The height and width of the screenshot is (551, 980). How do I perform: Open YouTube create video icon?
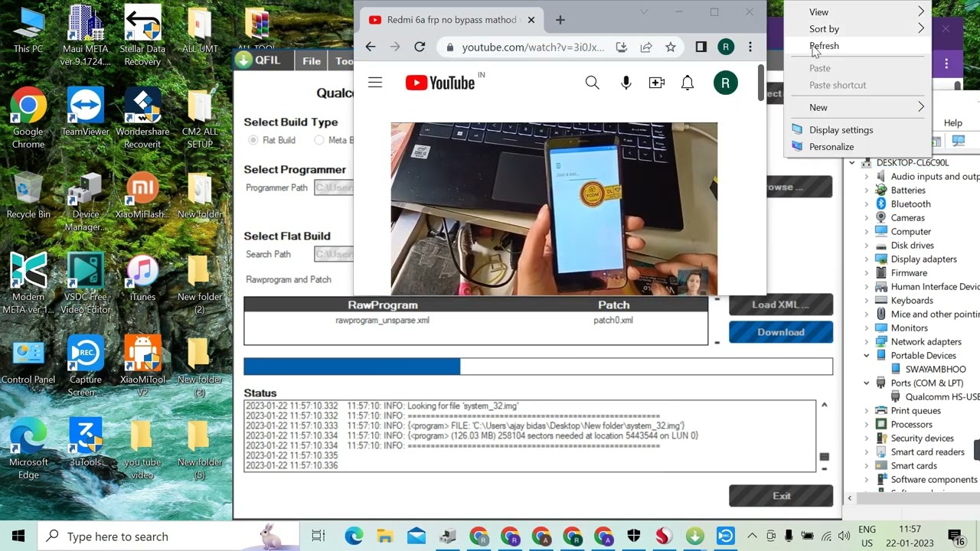click(657, 83)
